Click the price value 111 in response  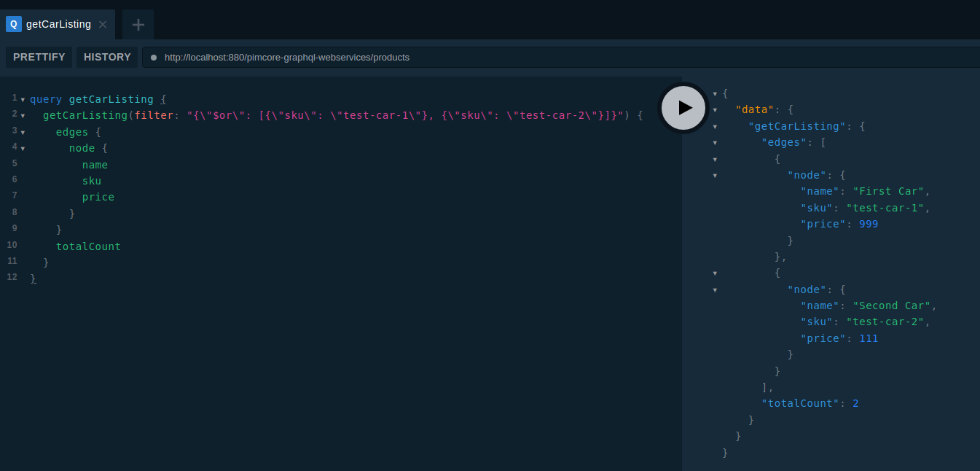pyautogui.click(x=869, y=338)
